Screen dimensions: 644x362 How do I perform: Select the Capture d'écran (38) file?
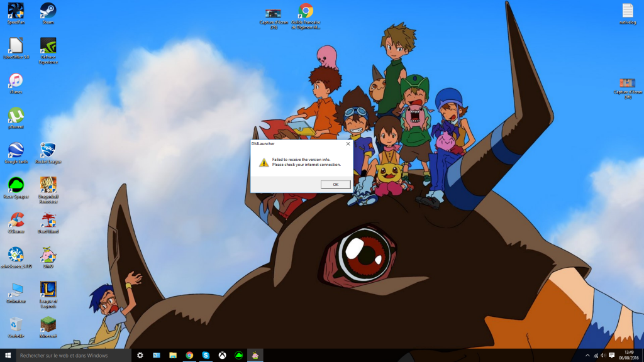[628, 89]
